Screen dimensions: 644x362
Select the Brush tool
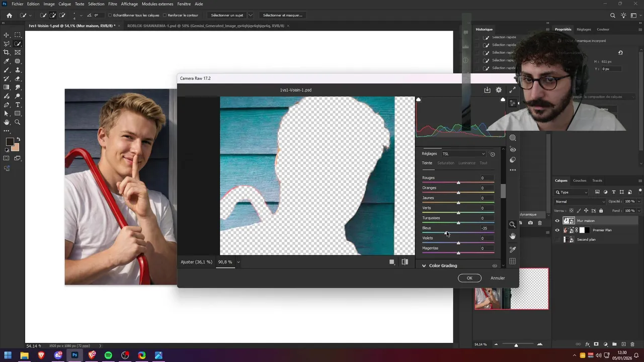7,70
